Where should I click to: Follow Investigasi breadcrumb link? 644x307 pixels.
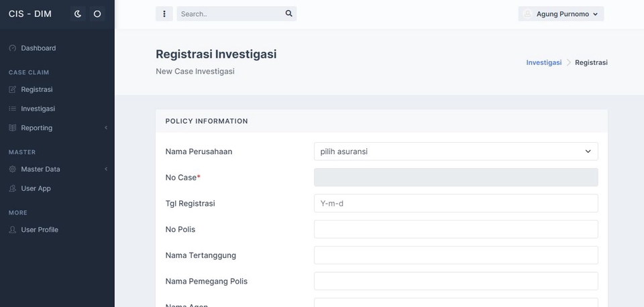[x=544, y=62]
